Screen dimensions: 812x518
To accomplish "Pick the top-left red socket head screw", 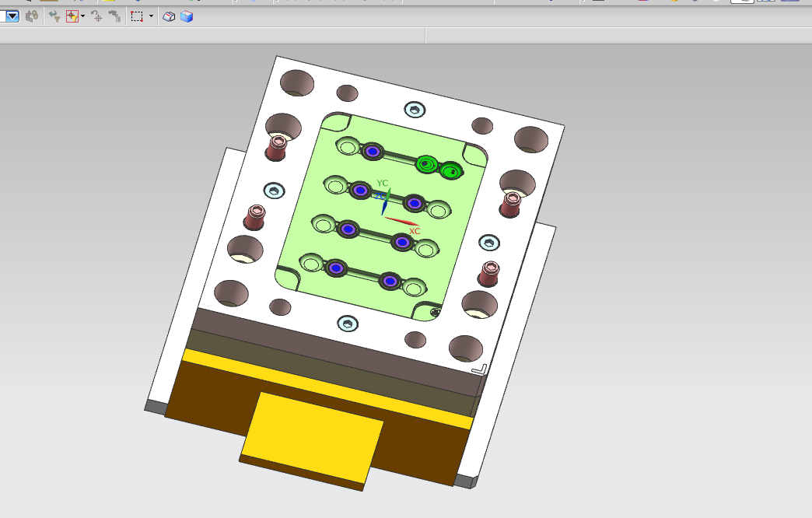I will tap(278, 146).
